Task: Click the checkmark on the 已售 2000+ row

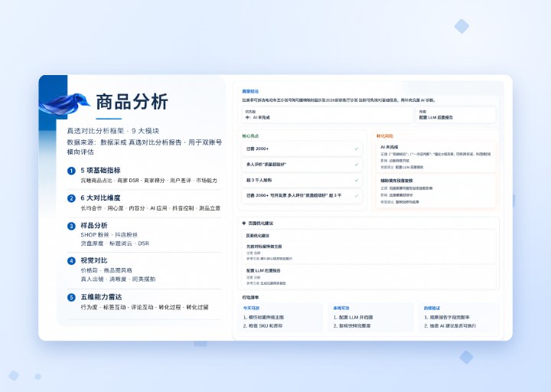Action: (x=357, y=149)
